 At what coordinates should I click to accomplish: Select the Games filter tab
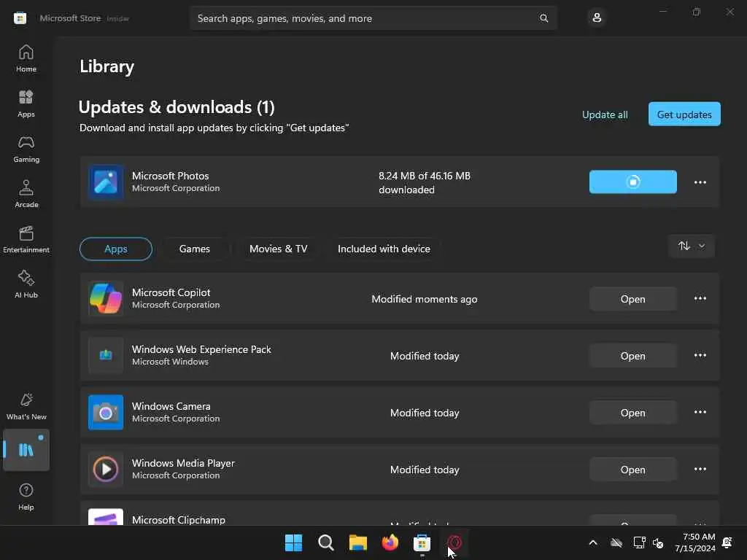[194, 249]
